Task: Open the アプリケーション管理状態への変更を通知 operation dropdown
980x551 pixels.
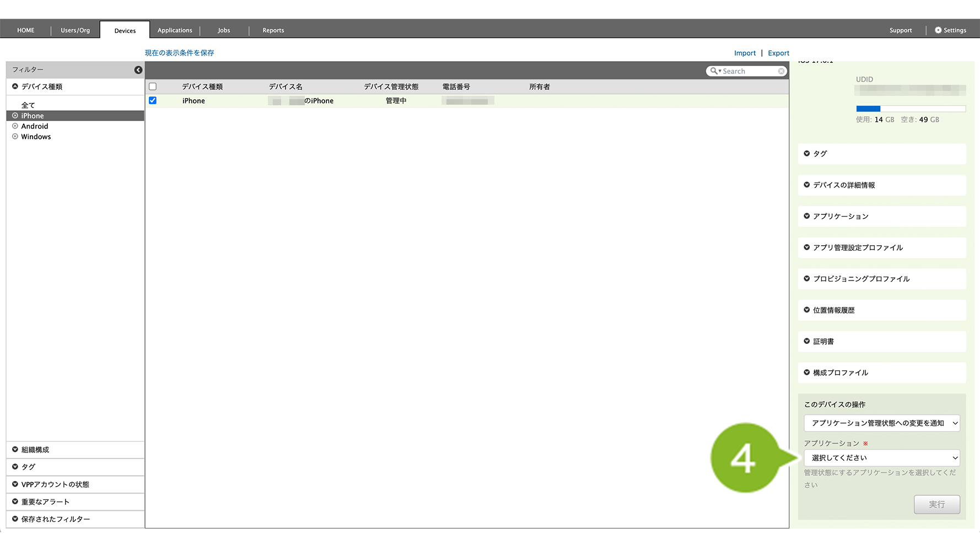Action: coord(881,423)
